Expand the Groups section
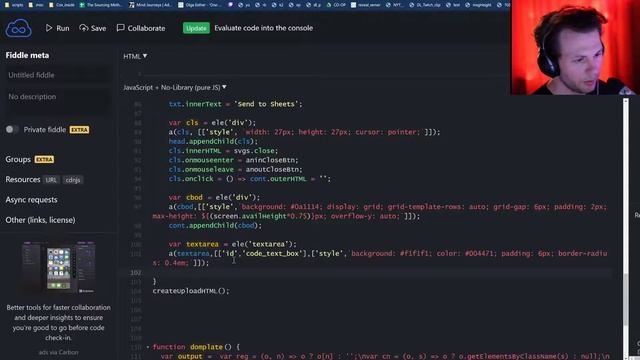640x360 pixels. tap(18, 159)
